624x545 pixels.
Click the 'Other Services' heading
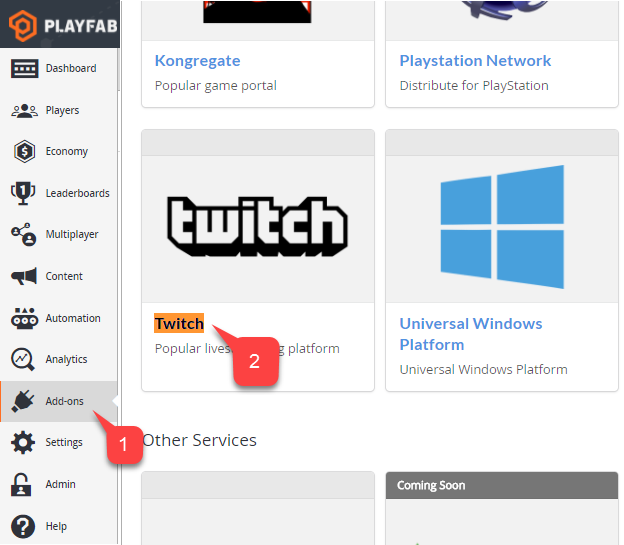pos(199,440)
